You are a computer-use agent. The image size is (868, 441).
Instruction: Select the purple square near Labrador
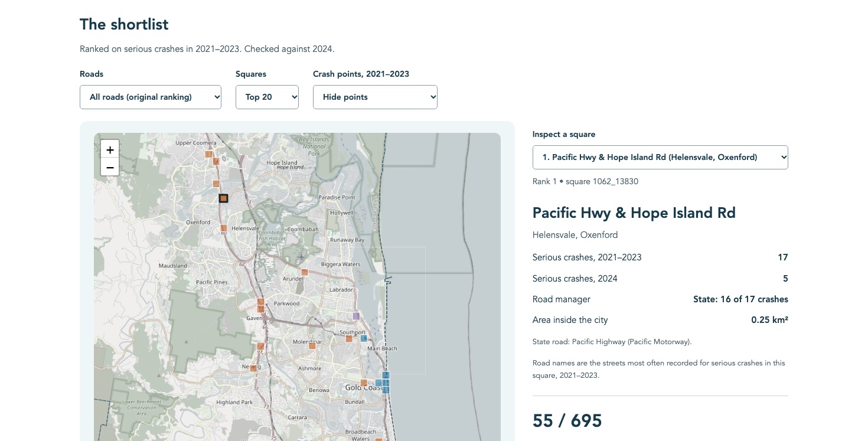(355, 316)
